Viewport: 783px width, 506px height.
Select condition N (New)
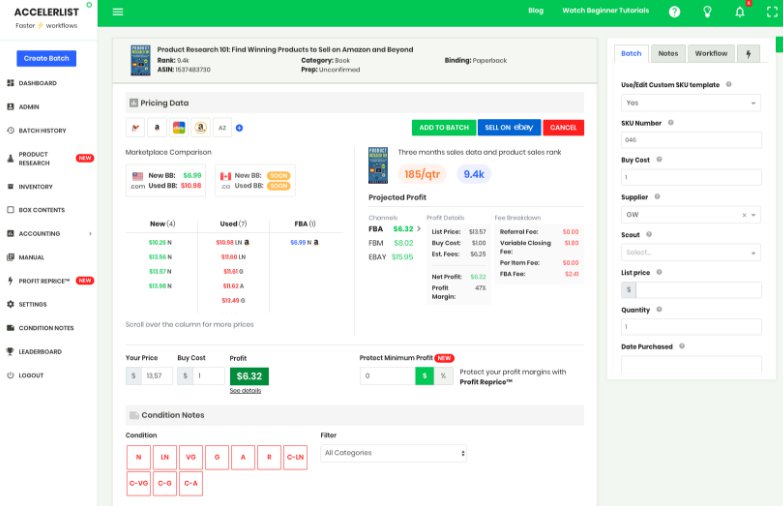pyautogui.click(x=139, y=457)
